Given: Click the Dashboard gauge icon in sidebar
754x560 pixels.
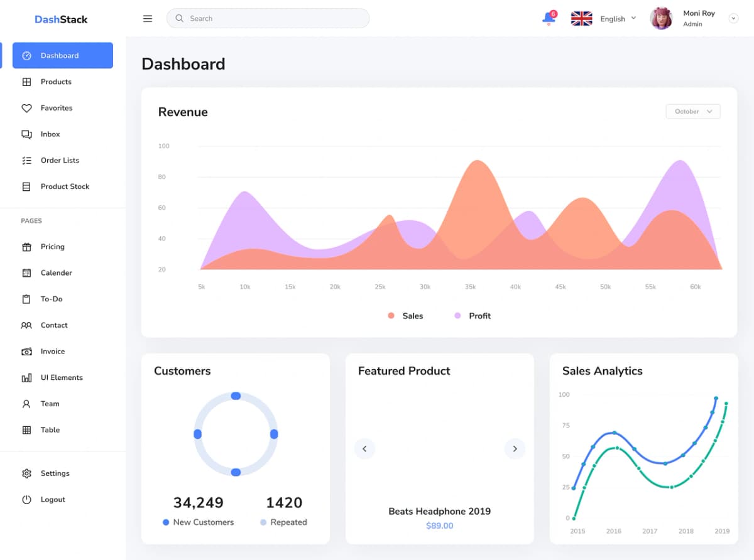Looking at the screenshot, I should (26, 56).
